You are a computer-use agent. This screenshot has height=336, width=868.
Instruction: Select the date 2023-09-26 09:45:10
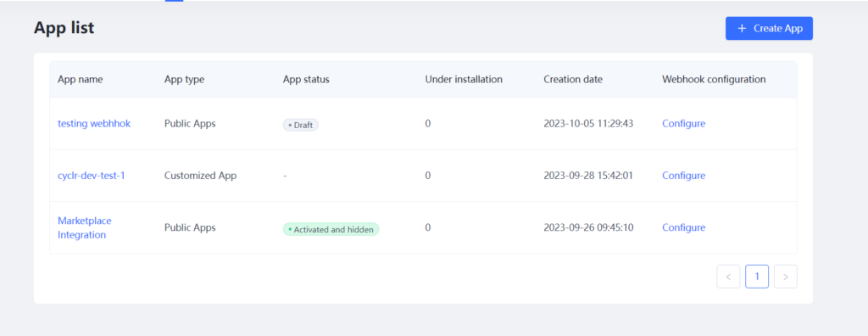588,227
